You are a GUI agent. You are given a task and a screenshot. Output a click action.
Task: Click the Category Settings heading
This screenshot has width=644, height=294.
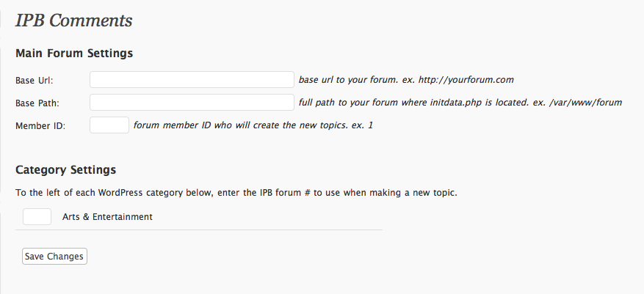coord(65,170)
